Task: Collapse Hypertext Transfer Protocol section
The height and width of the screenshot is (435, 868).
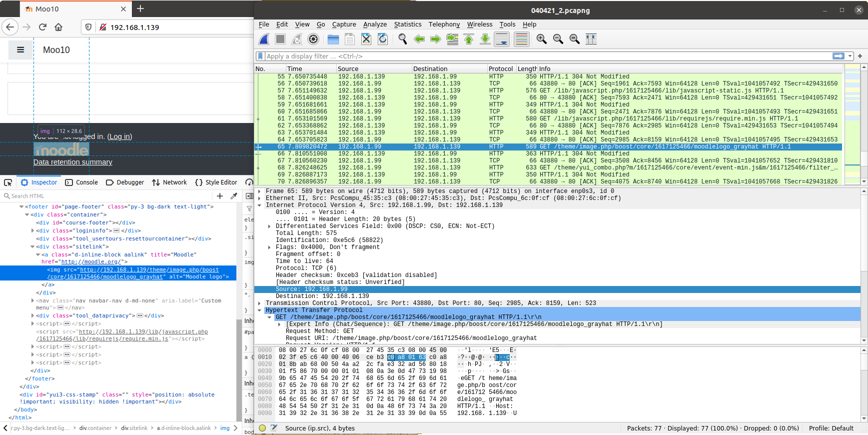Action: coord(259,310)
